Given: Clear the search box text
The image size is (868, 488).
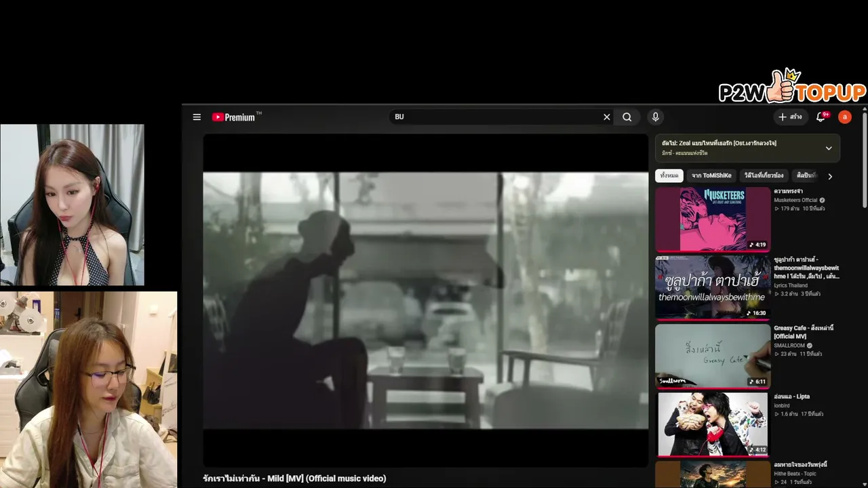Looking at the screenshot, I should pos(607,117).
